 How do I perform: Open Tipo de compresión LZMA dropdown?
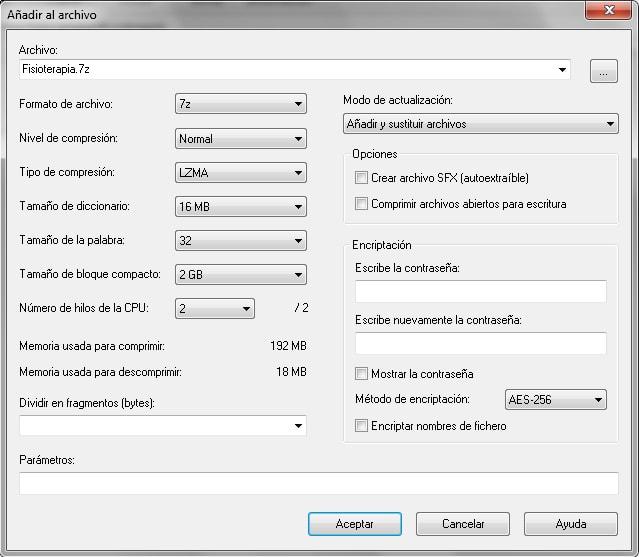coord(241,172)
